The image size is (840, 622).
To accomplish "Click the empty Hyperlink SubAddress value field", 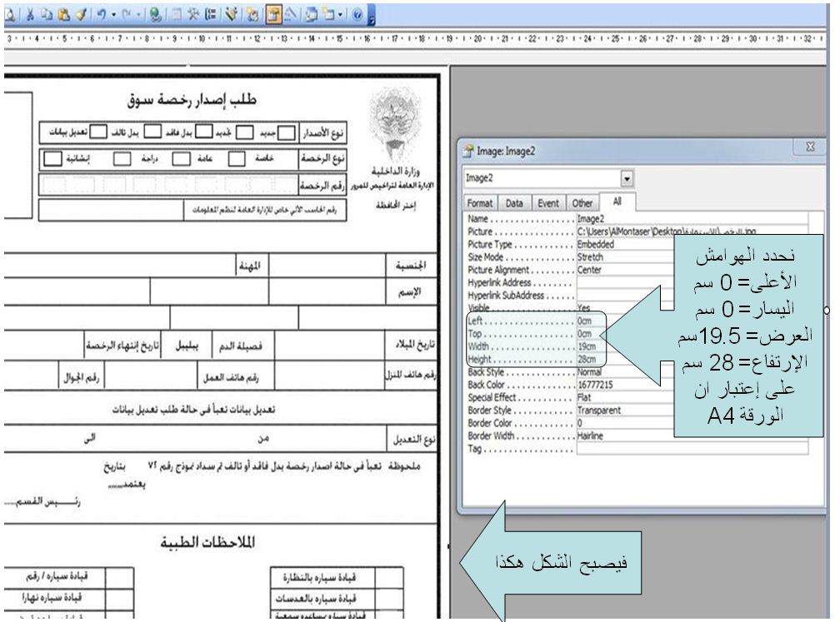I will pos(625,296).
